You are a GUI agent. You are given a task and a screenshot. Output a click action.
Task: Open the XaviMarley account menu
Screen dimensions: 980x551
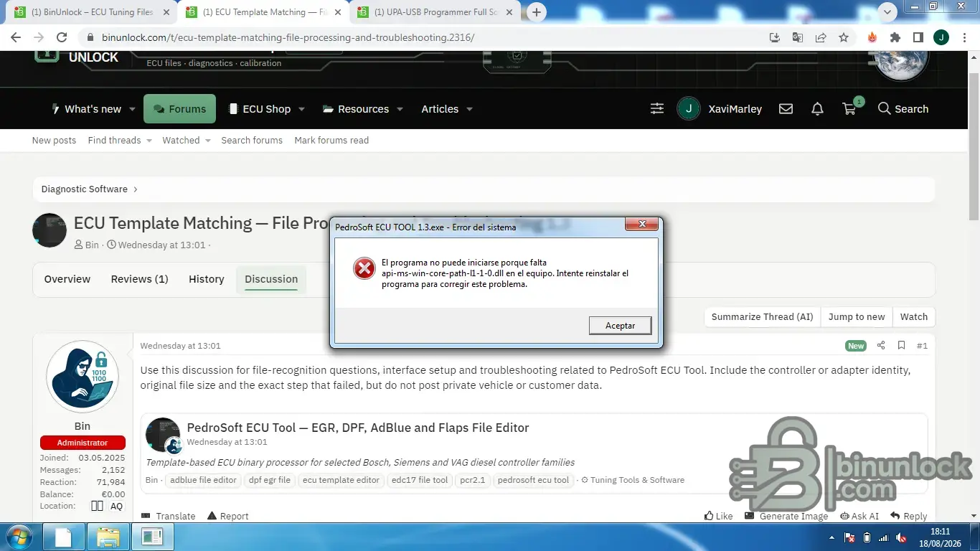tap(720, 109)
